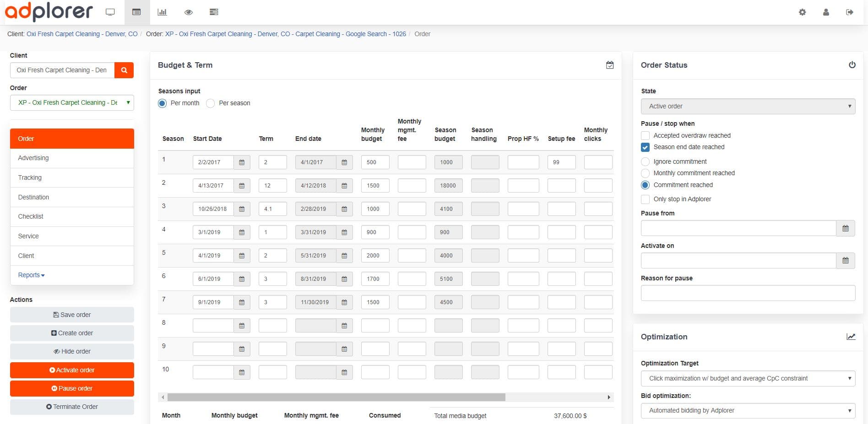Viewport: 868px width, 424px height.
Task: Expand the Reports menu in sidebar
Action: coord(31,275)
